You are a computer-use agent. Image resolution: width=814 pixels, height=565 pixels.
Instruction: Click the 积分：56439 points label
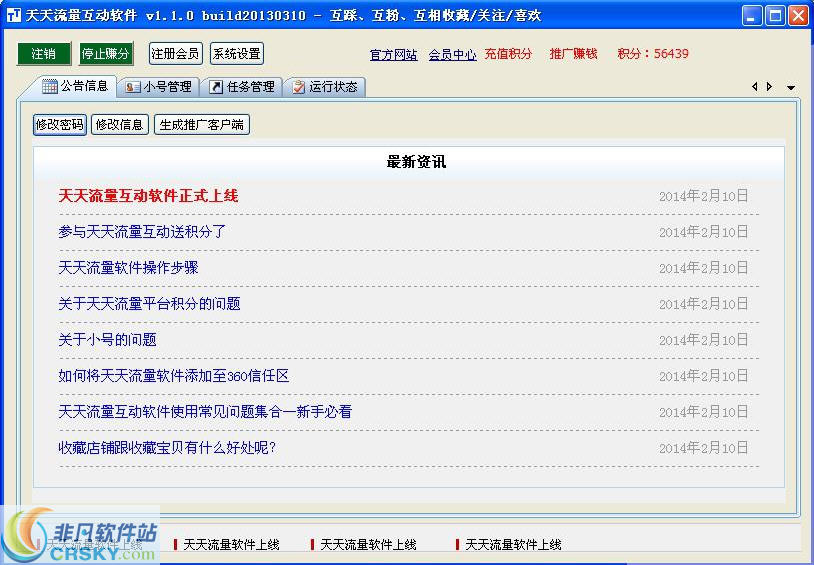[653, 54]
